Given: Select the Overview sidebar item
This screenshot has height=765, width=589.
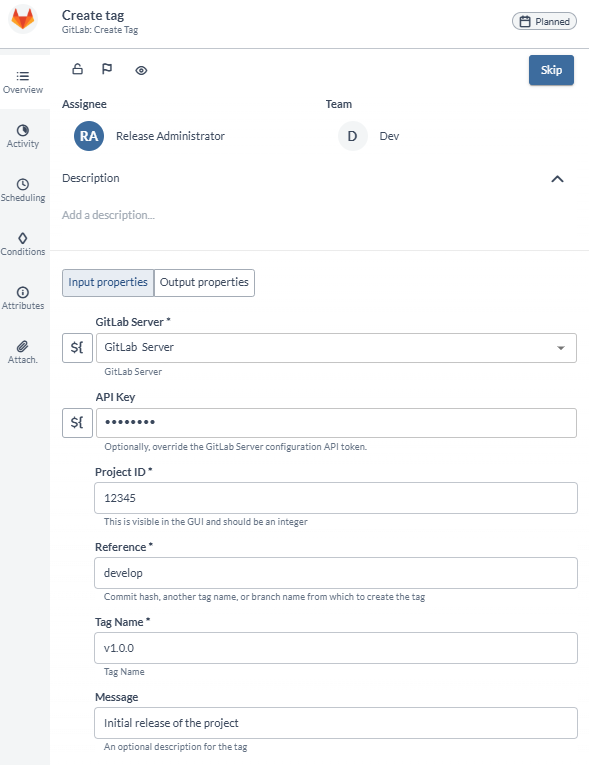Looking at the screenshot, I should [x=23, y=82].
